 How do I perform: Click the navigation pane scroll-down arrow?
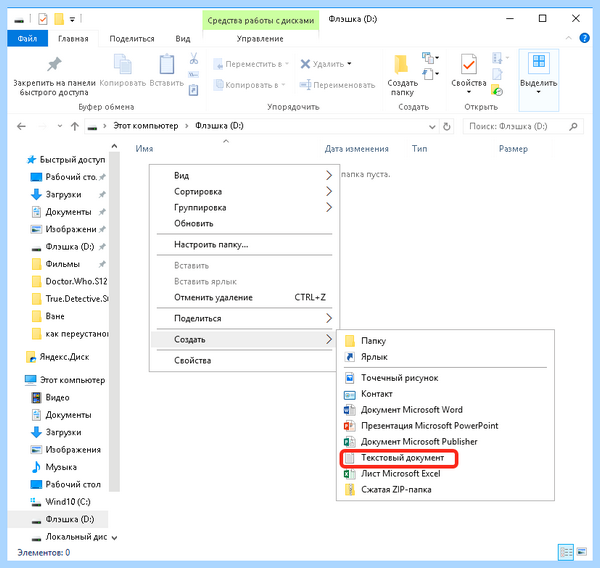(x=114, y=538)
